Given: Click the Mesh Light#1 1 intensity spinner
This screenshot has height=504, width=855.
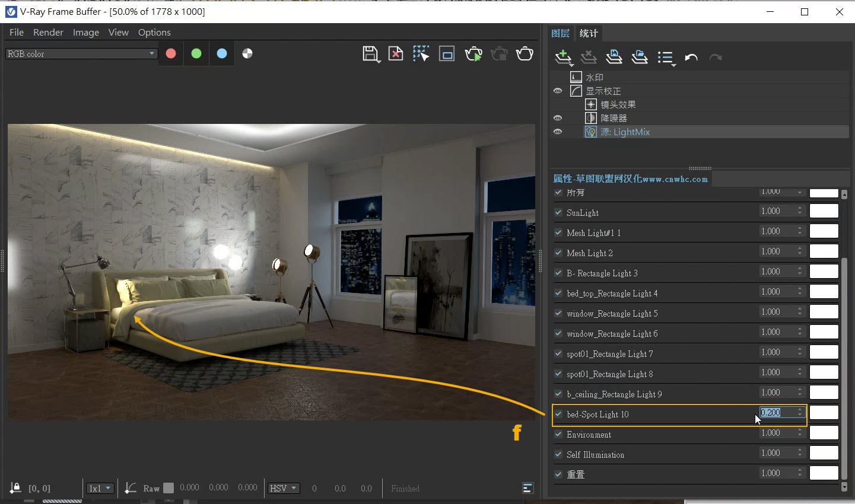Looking at the screenshot, I should (x=800, y=231).
